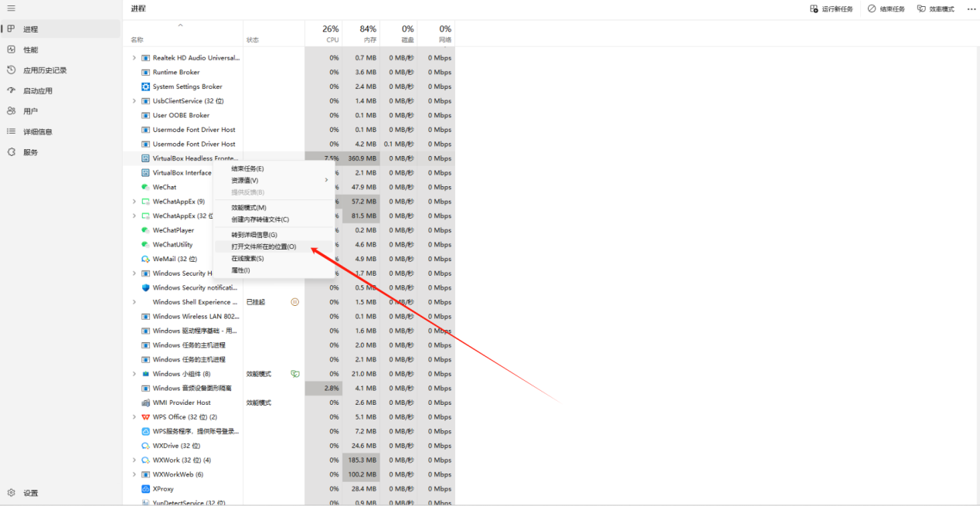Viewport: 980px width, 506px height.
Task: Click the WeMail process icon
Action: click(145, 259)
